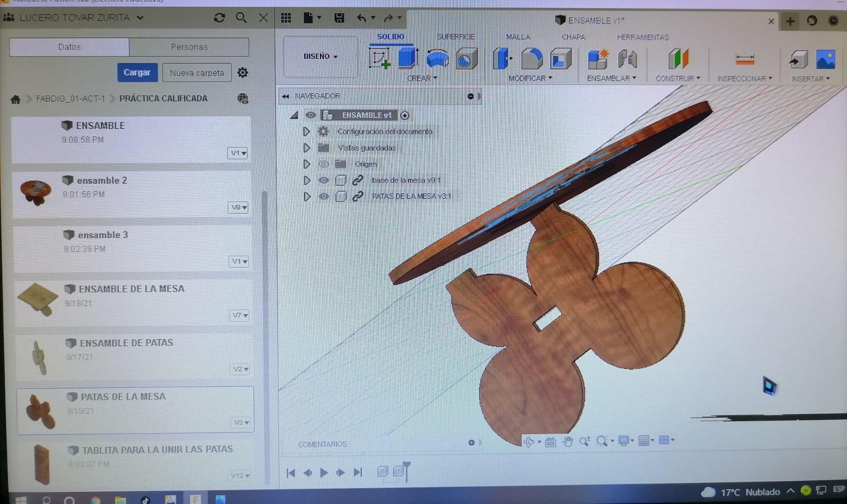This screenshot has width=847, height=504.
Task: Click the Insert Decal image icon
Action: click(825, 60)
